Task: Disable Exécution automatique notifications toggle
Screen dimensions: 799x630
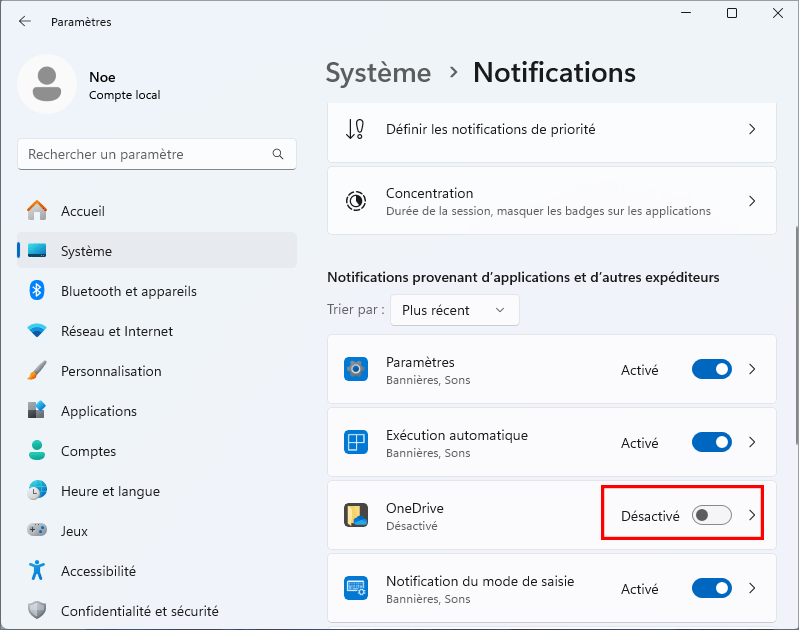Action: pos(711,442)
